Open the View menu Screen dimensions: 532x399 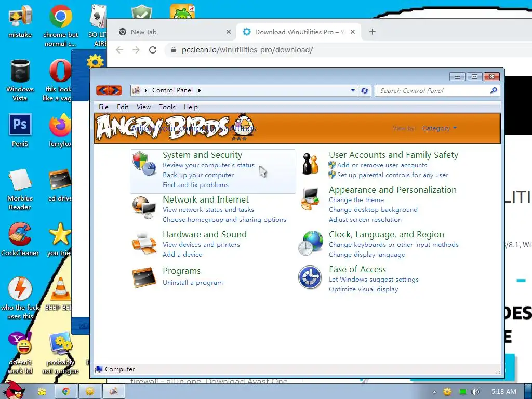pos(143,107)
